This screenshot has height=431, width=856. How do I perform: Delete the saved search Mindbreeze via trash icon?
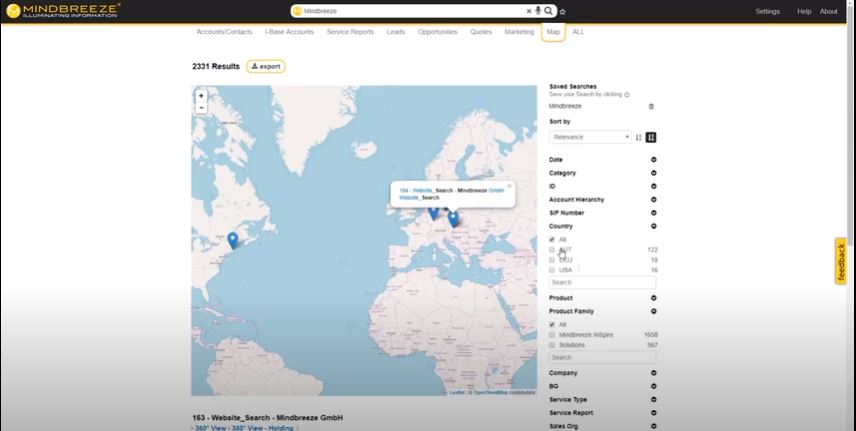(651, 107)
